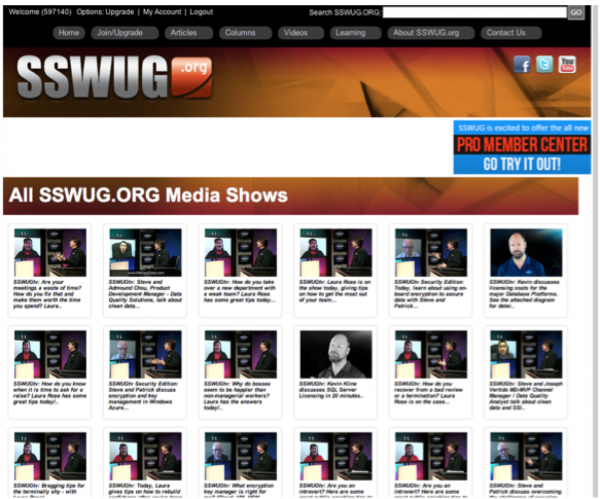
Task: Click the SSWUG.org logo
Action: tap(114, 77)
